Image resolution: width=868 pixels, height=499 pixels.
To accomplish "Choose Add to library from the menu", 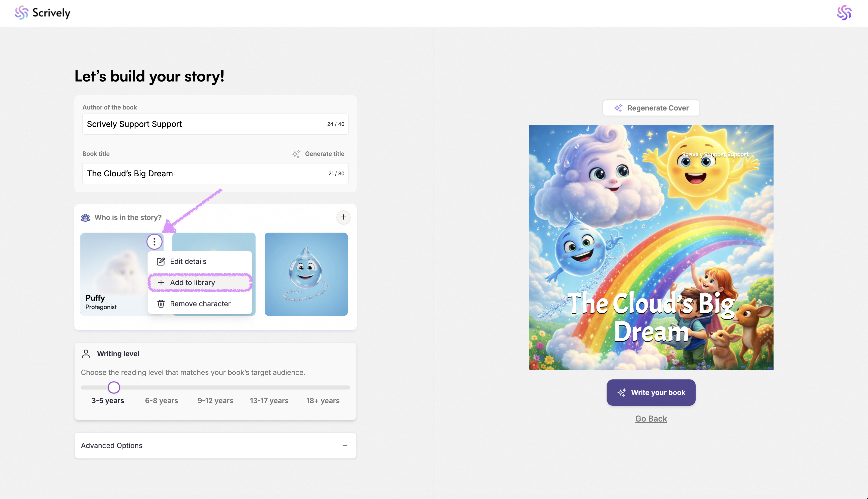I will [x=193, y=283].
